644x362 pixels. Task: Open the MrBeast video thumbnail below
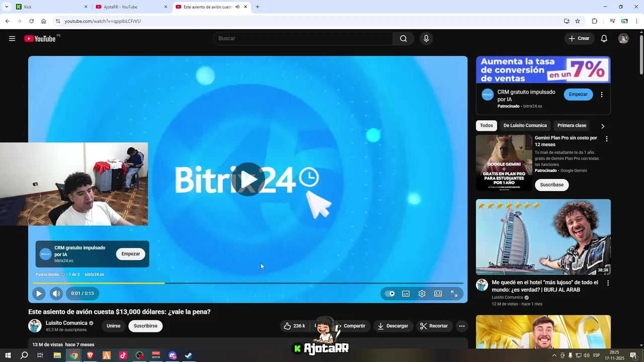[x=543, y=332]
